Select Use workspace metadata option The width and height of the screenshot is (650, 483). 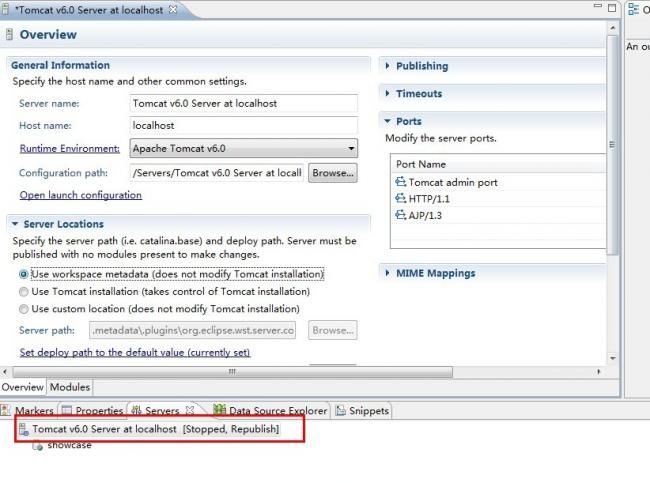click(24, 274)
